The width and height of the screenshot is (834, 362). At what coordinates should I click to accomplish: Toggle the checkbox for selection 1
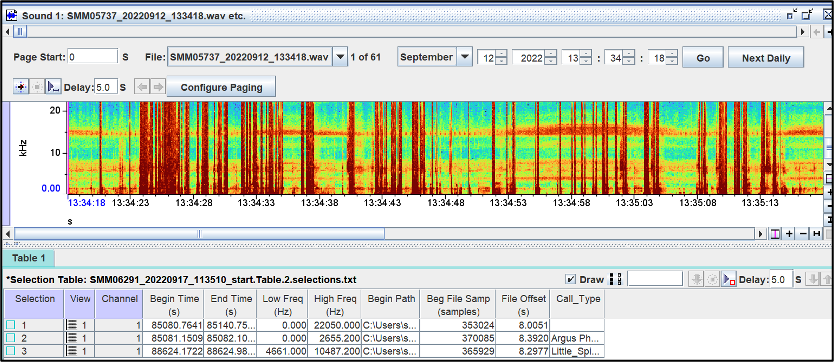pyautogui.click(x=11, y=325)
